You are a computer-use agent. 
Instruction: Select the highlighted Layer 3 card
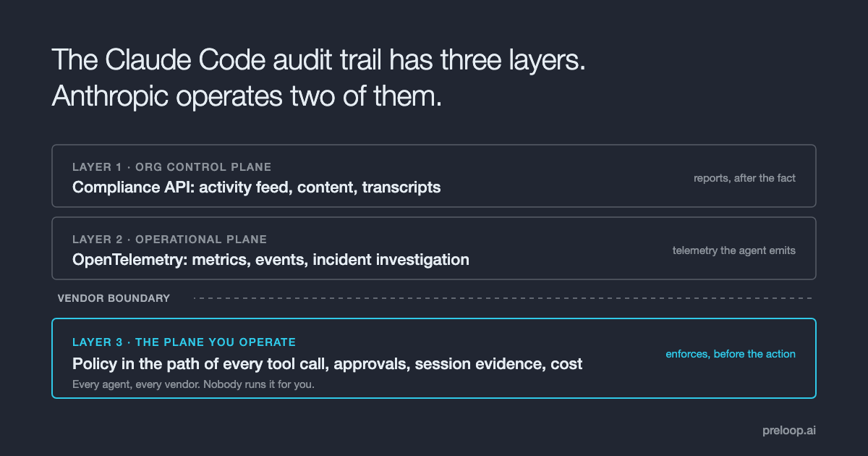[434, 358]
